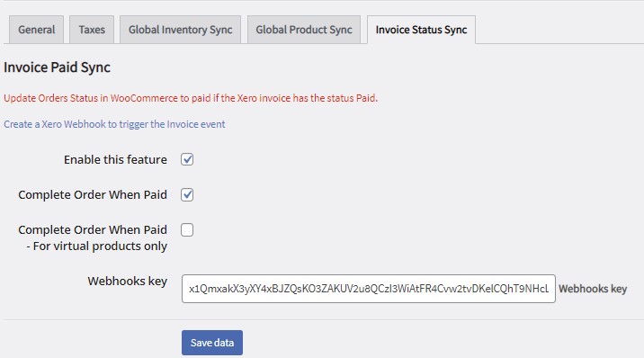Click the Webhooks key label left of input
This screenshot has width=644, height=358.
click(x=128, y=281)
